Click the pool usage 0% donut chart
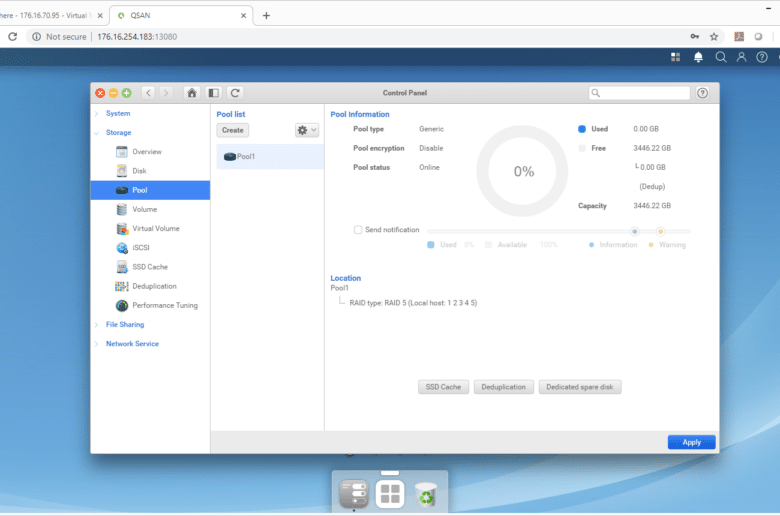This screenshot has width=780, height=516. [x=522, y=171]
